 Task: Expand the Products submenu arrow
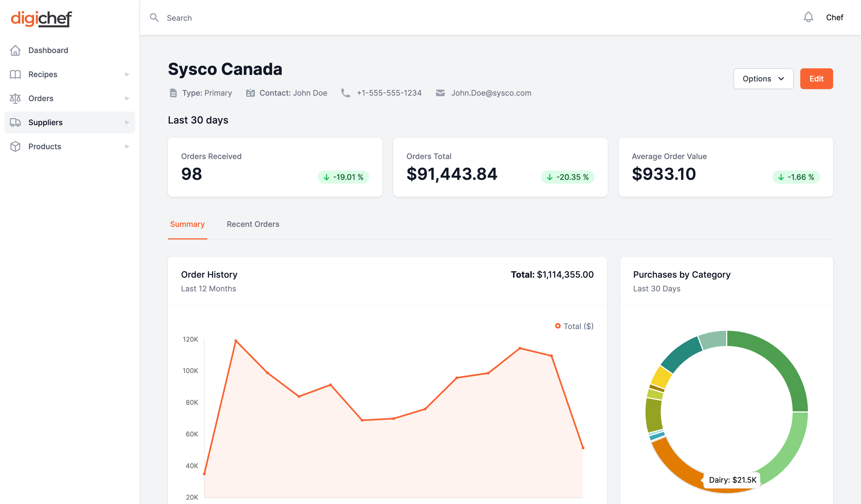click(x=127, y=146)
